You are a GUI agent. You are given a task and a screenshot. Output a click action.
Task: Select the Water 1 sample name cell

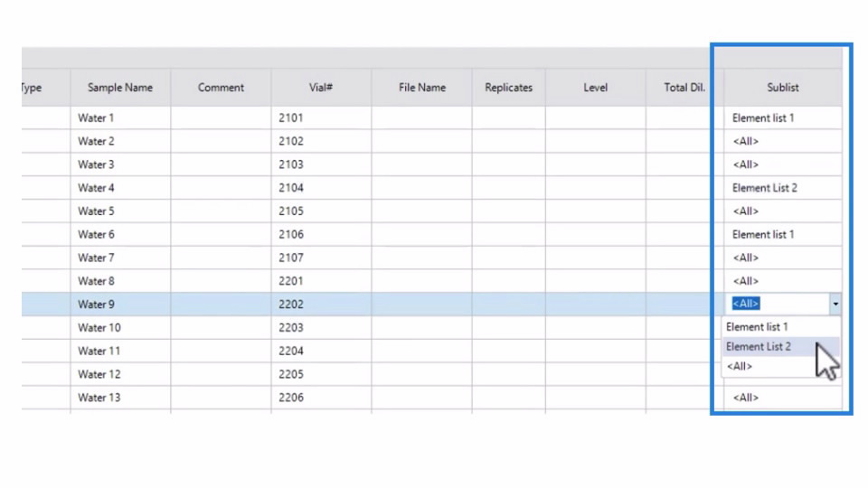120,118
